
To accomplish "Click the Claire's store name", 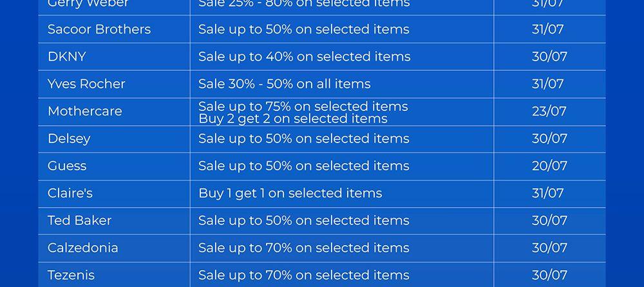I will point(70,193).
